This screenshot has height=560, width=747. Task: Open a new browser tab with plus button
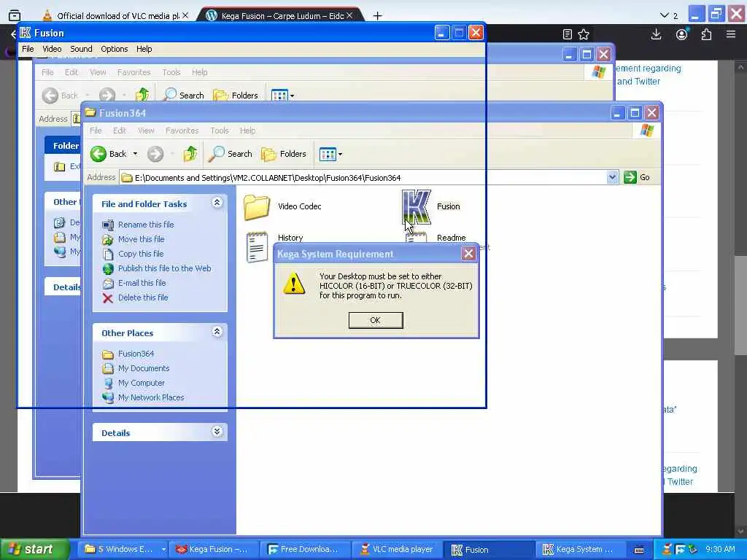click(x=378, y=16)
